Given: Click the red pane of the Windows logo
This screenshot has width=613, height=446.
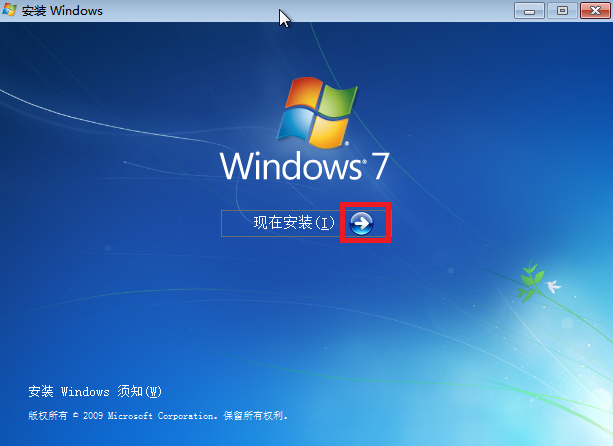Looking at the screenshot, I should [x=305, y=92].
